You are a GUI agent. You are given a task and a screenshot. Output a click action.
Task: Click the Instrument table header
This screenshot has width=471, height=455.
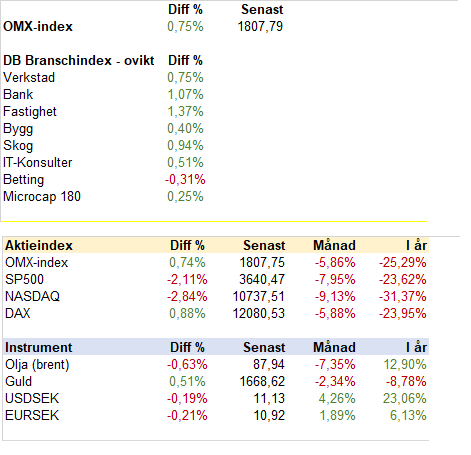coord(38,348)
